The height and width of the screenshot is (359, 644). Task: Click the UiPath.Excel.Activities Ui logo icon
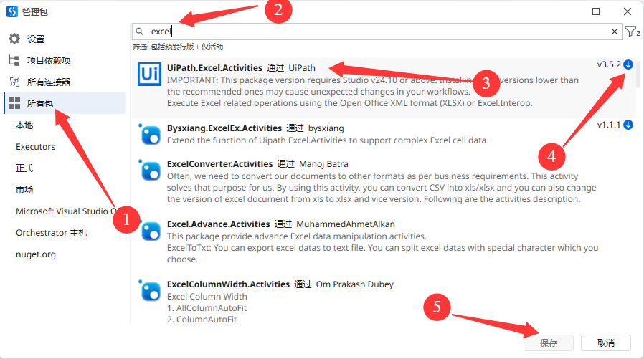tap(149, 75)
